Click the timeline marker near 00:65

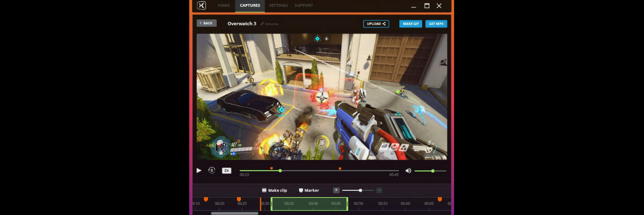(440, 199)
